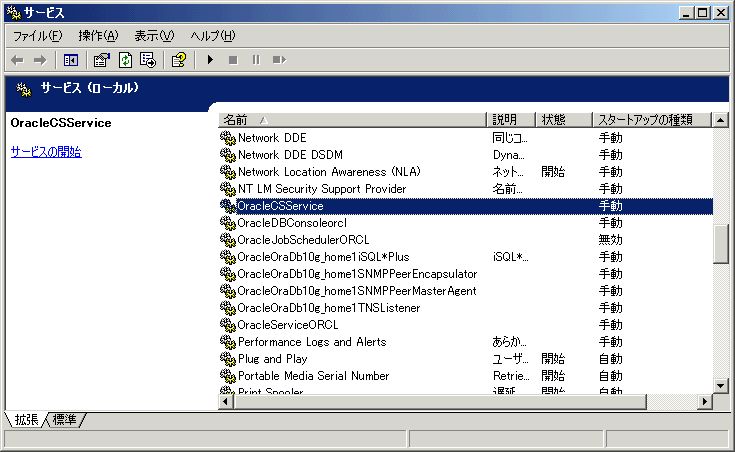Click the サービスの開始 link
The height and width of the screenshot is (452, 735).
click(x=46, y=152)
